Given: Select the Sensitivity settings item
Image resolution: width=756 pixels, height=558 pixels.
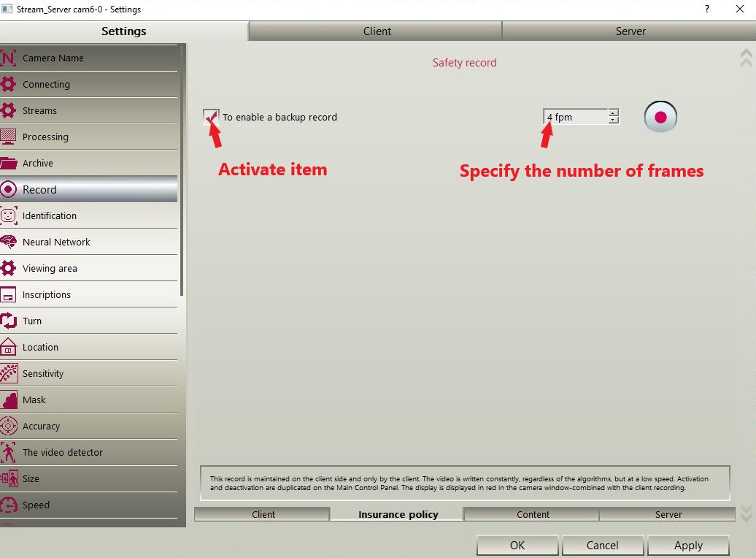Looking at the screenshot, I should (89, 374).
